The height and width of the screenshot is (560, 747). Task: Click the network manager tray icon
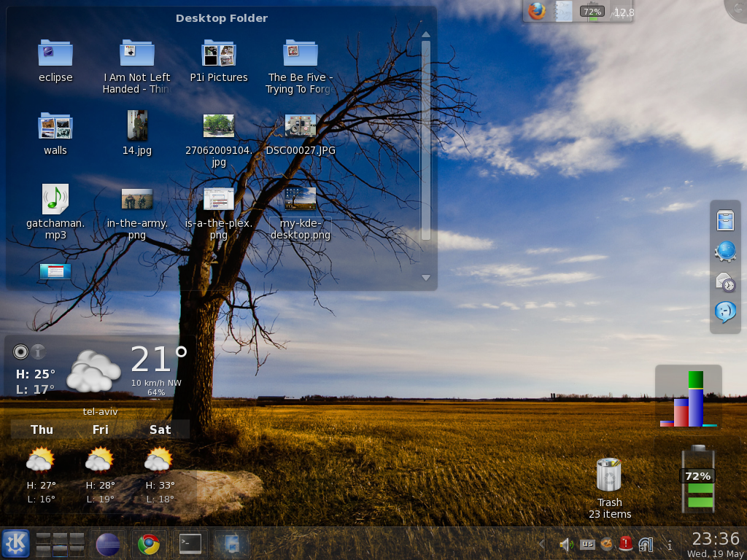tap(646, 544)
